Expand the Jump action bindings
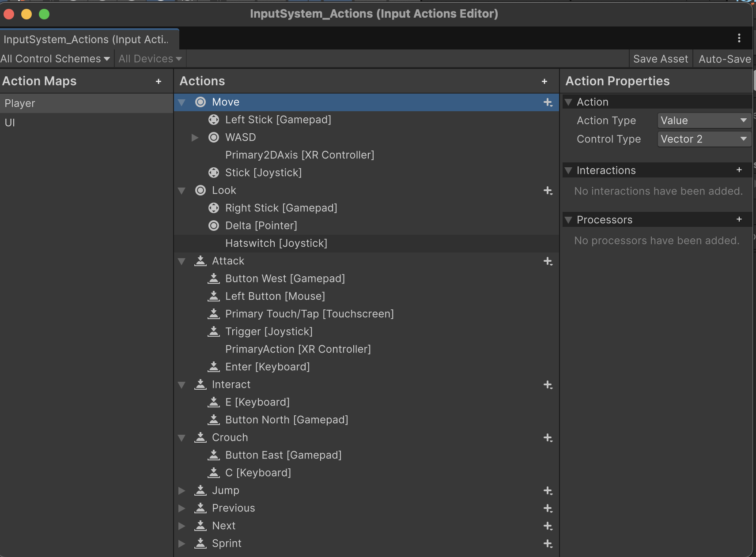This screenshot has height=557, width=756. [182, 491]
